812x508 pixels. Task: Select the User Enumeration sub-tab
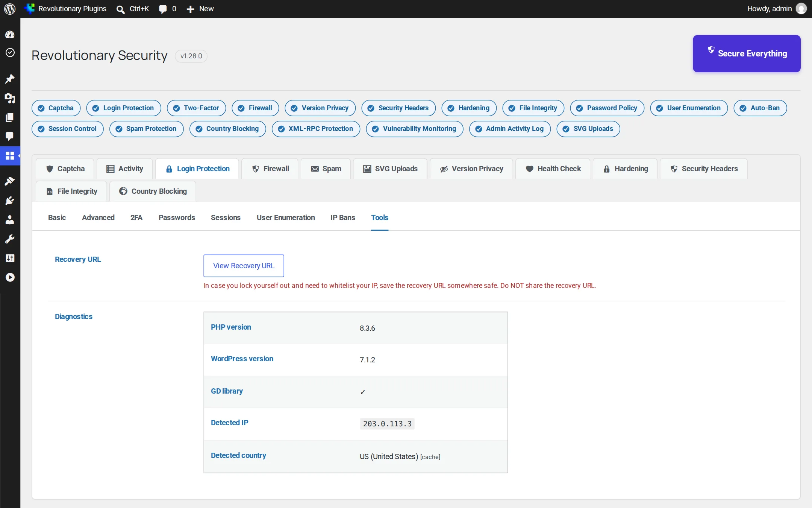coord(286,217)
